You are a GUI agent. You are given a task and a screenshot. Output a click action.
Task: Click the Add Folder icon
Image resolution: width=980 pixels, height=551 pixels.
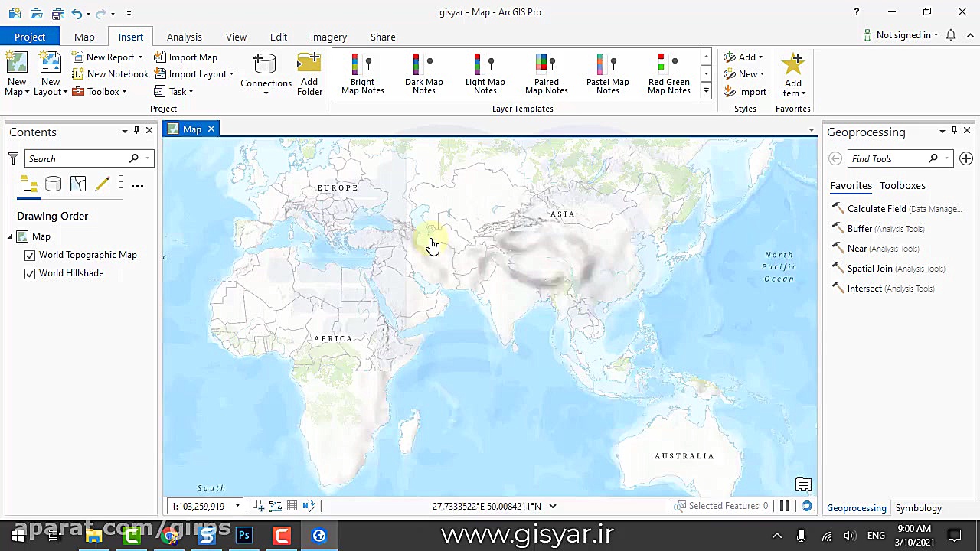(x=309, y=74)
